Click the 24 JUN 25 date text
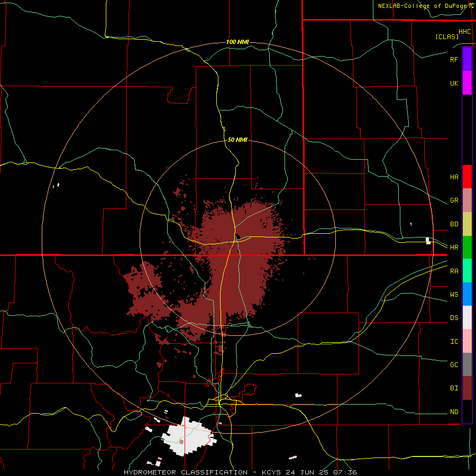 coord(308,472)
